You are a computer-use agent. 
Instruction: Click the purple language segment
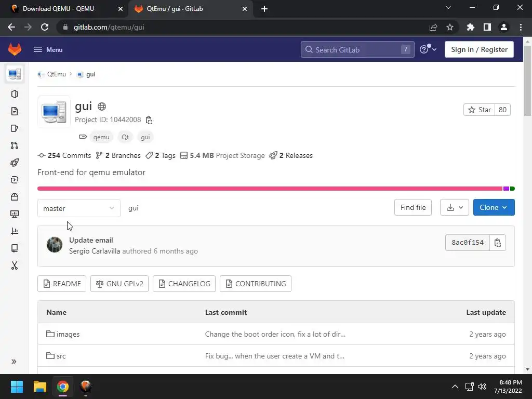pos(506,189)
